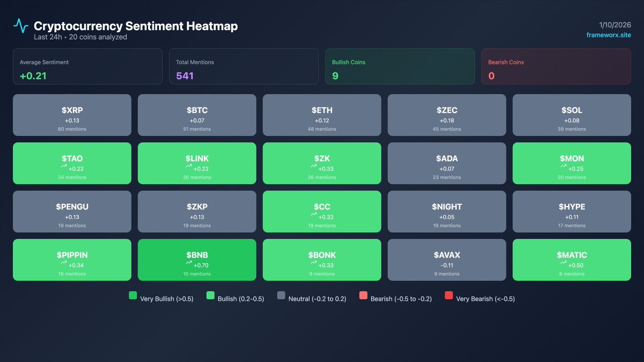Click the $MATIC ticker label
The image size is (644, 362).
click(572, 255)
